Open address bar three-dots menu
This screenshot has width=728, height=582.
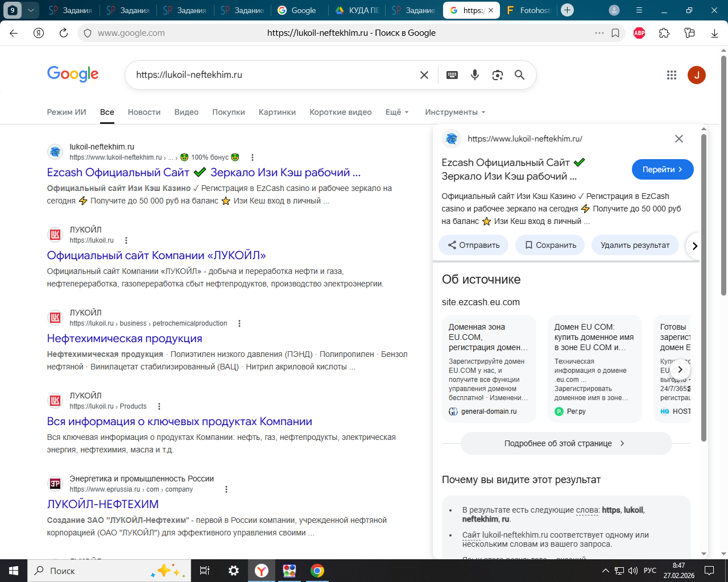[599, 33]
